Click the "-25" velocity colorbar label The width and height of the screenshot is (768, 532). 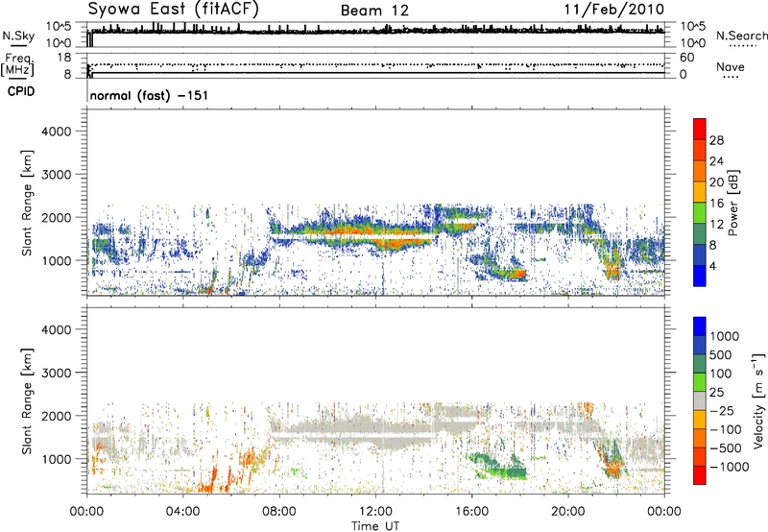pos(722,411)
